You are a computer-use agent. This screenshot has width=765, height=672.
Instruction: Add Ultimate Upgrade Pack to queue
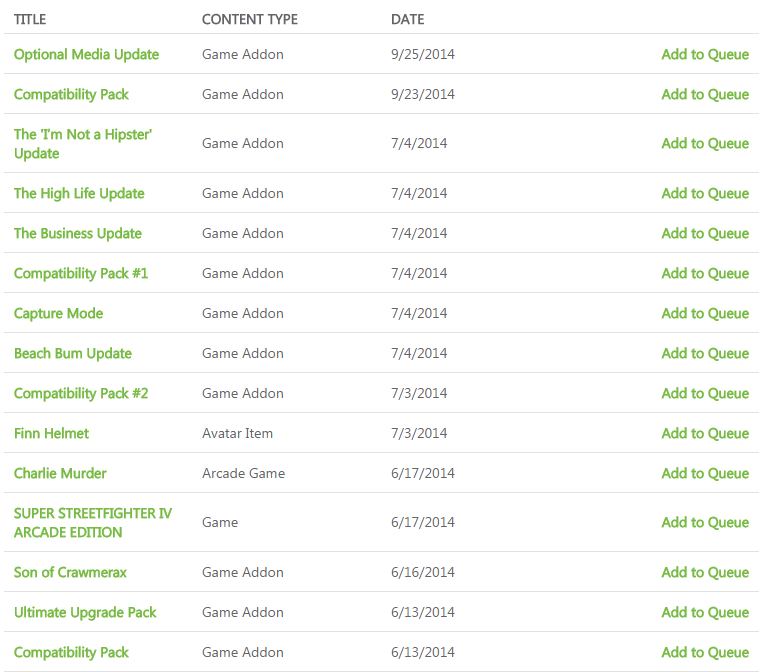point(705,612)
